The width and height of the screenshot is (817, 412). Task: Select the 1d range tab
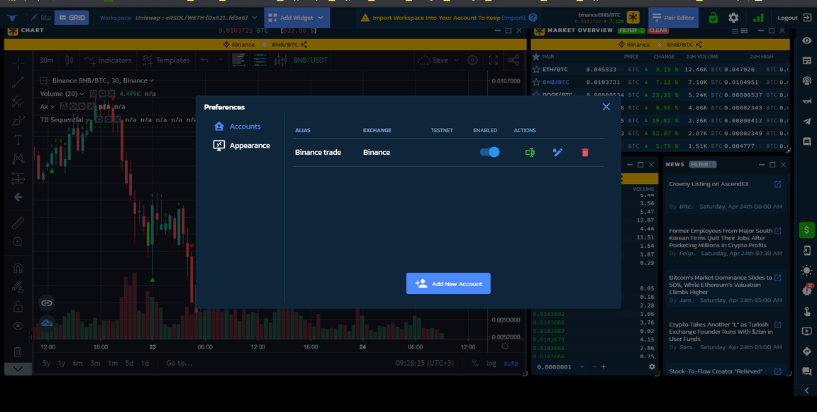tap(145, 363)
